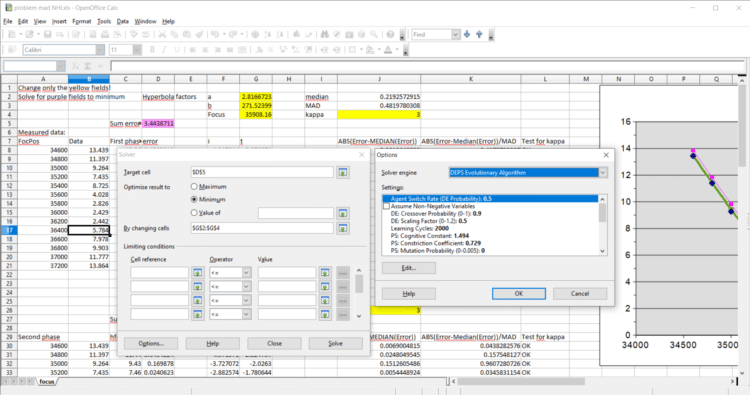Click the Font Color icon
Screen dimensions: 750x395
point(388,50)
